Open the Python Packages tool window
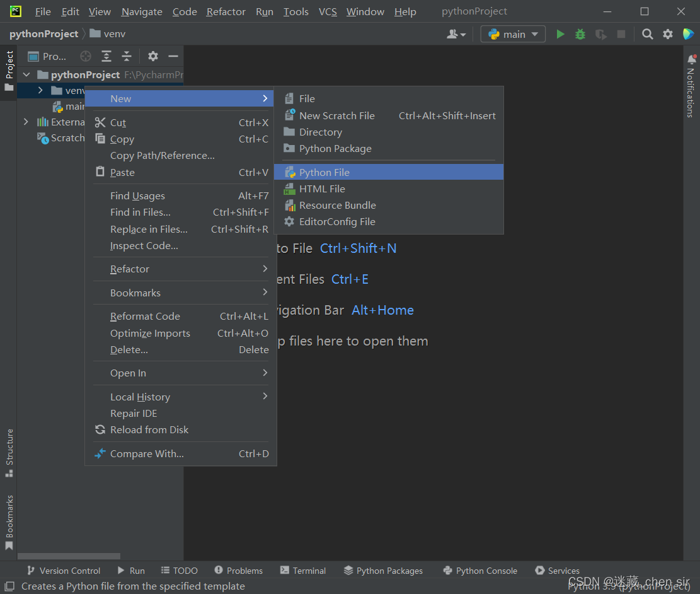Screen dimensions: 700x594 point(383,570)
